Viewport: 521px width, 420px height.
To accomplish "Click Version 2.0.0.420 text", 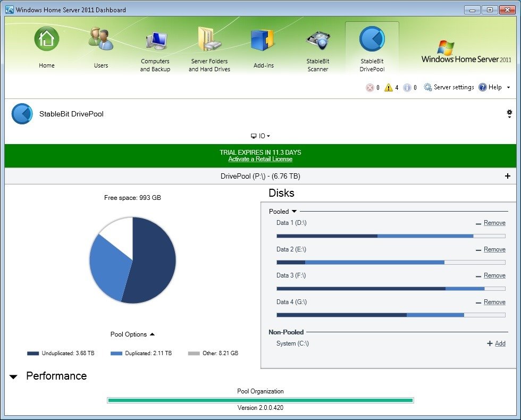I will 260,408.
